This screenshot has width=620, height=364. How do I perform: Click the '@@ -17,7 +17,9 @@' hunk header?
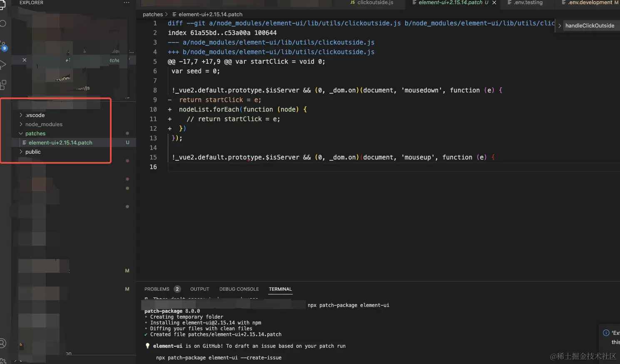(200, 62)
